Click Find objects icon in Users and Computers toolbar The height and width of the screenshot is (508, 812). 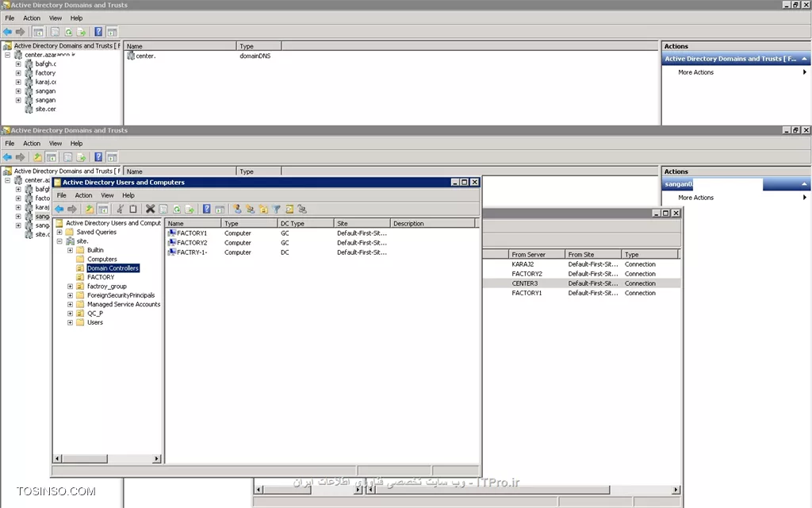tap(289, 210)
